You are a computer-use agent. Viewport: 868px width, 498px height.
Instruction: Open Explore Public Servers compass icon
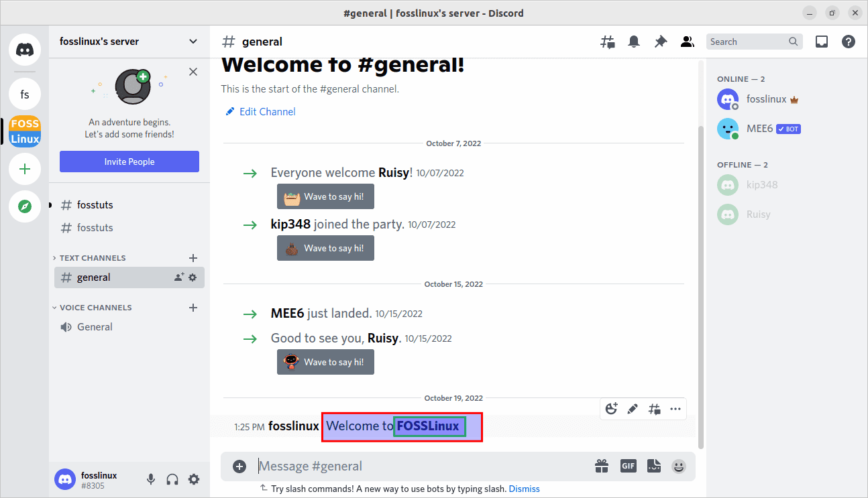tap(25, 206)
